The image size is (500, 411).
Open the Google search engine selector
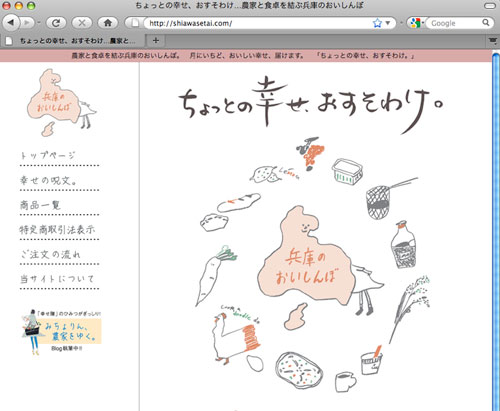click(417, 23)
